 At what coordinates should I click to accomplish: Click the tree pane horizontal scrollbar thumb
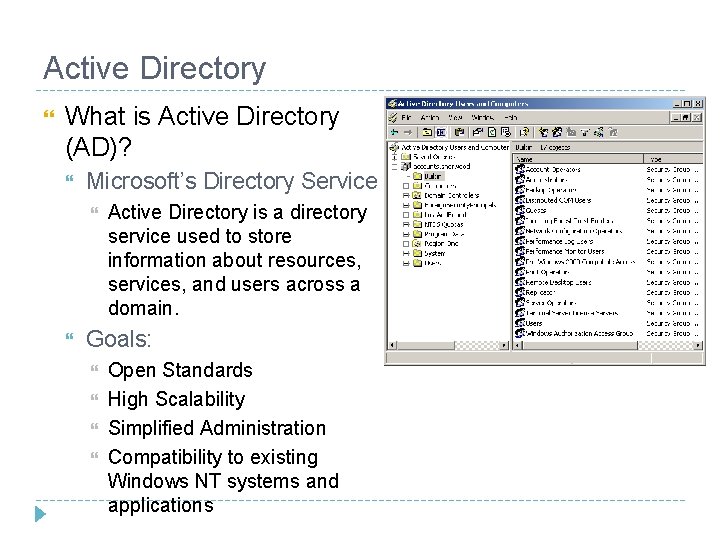point(425,345)
